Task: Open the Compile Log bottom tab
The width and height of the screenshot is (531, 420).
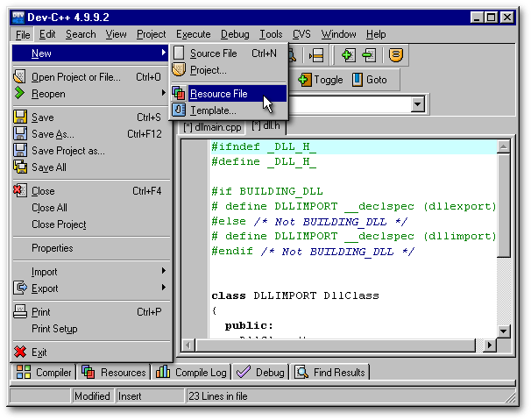Action: (191, 372)
